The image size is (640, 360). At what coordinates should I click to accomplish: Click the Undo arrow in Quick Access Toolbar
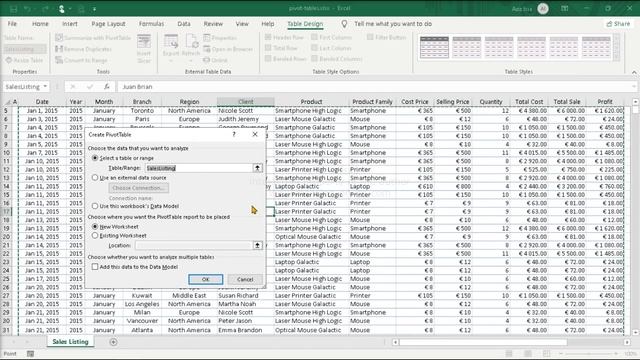[x=27, y=9]
